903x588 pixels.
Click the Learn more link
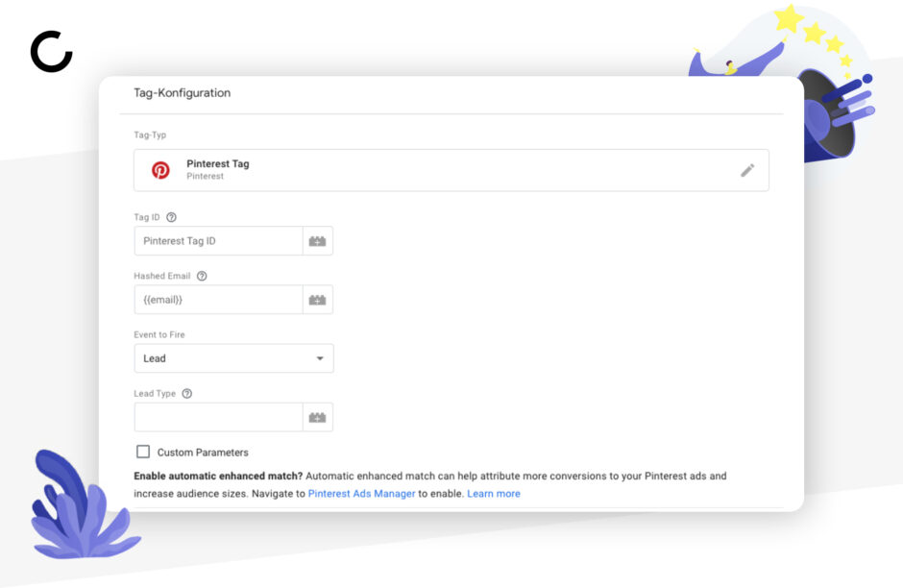click(494, 494)
